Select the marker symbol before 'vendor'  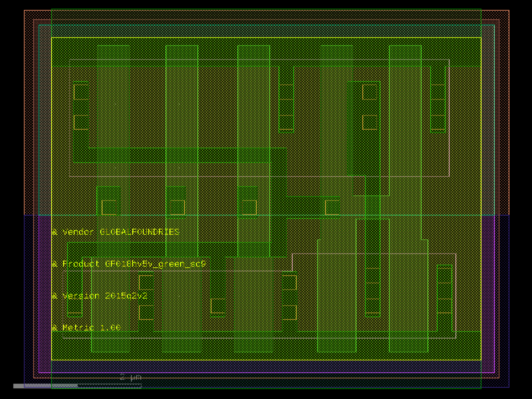pos(55,232)
